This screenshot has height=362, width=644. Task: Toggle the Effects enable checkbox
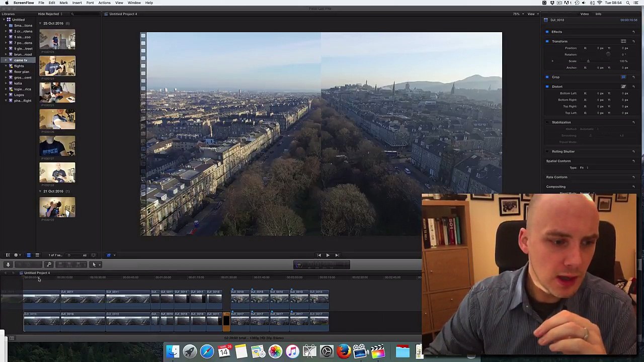547,32
